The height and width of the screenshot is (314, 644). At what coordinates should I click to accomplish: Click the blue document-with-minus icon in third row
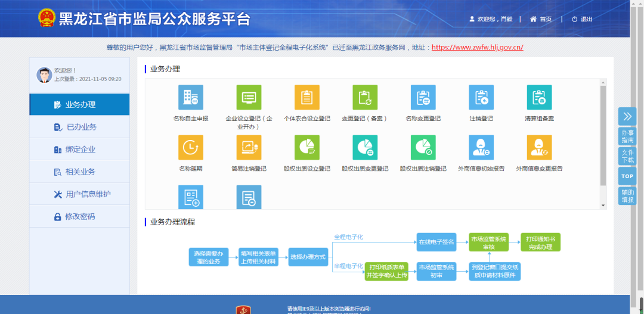click(x=249, y=197)
